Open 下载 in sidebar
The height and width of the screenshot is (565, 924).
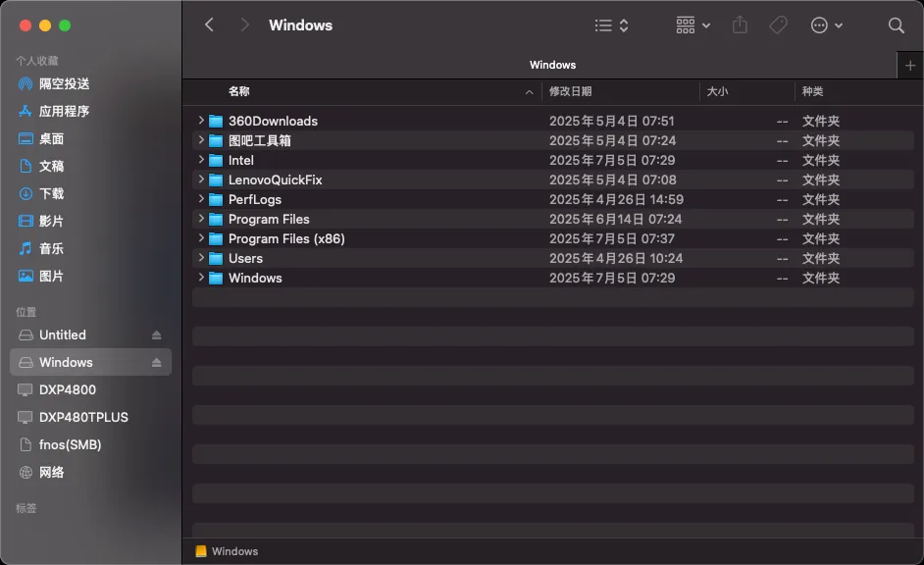point(91,193)
